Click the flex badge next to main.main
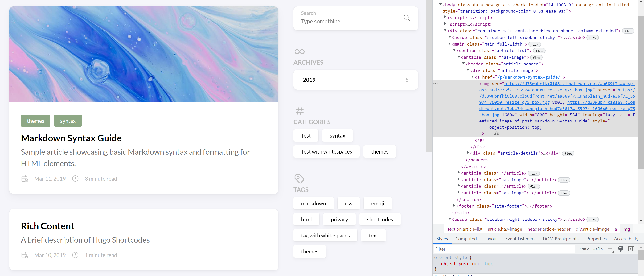The width and height of the screenshot is (644, 276). pyautogui.click(x=535, y=44)
